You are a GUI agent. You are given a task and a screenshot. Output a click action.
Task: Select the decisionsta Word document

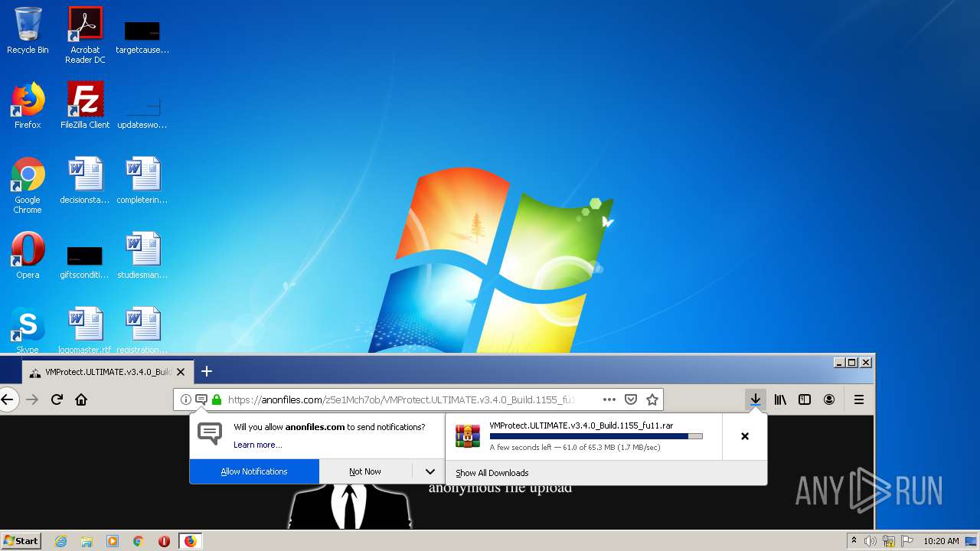(85, 181)
